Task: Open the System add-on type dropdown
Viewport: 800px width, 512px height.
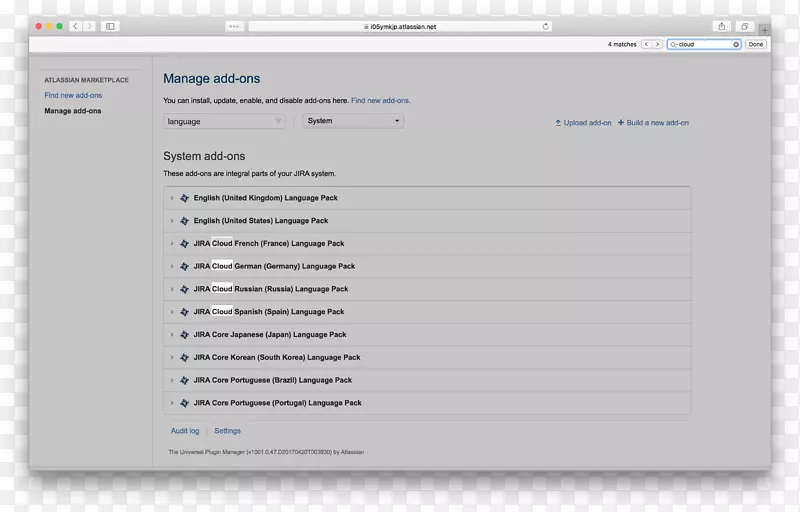Action: tap(353, 121)
